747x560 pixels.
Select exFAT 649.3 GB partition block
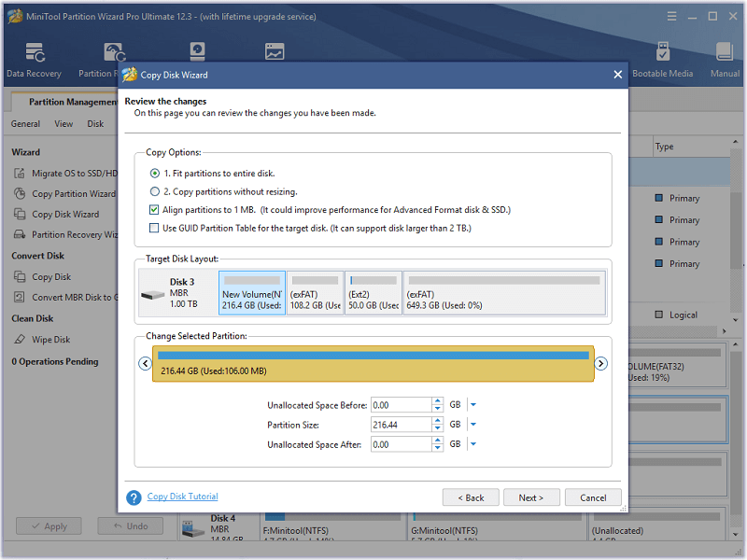pos(504,293)
